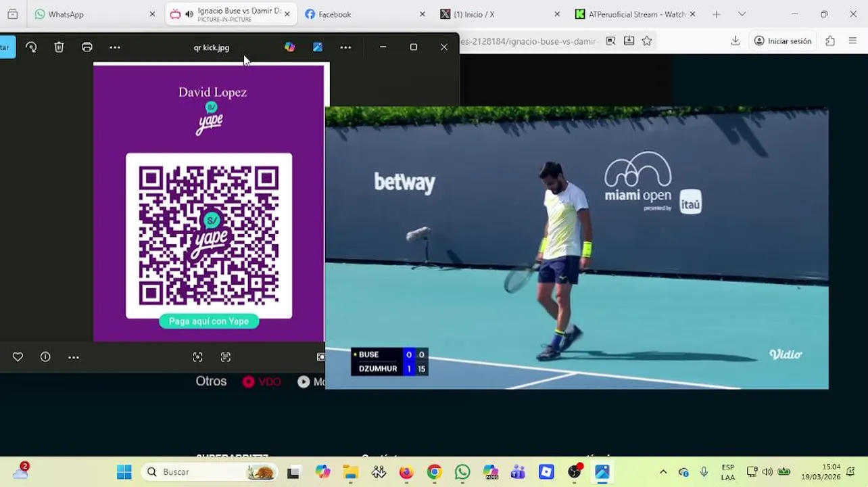Rotate the image in Photos
This screenshot has width=868, height=487.
(x=31, y=47)
